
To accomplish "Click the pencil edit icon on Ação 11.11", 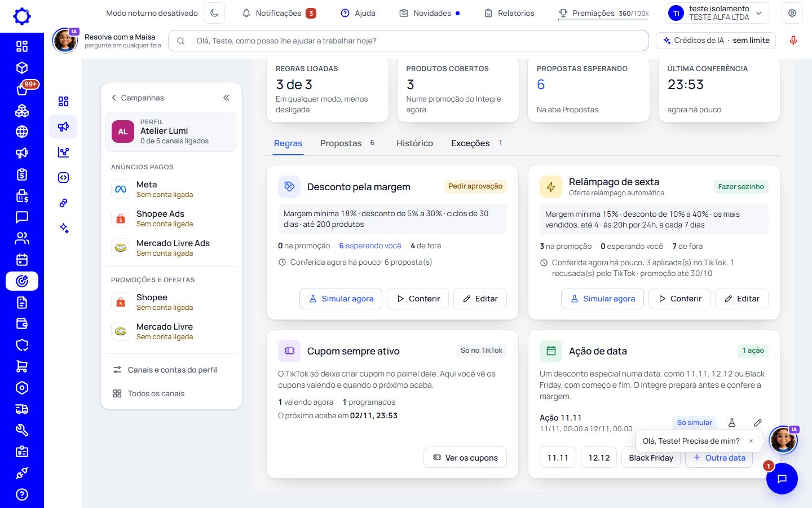I will [x=758, y=423].
